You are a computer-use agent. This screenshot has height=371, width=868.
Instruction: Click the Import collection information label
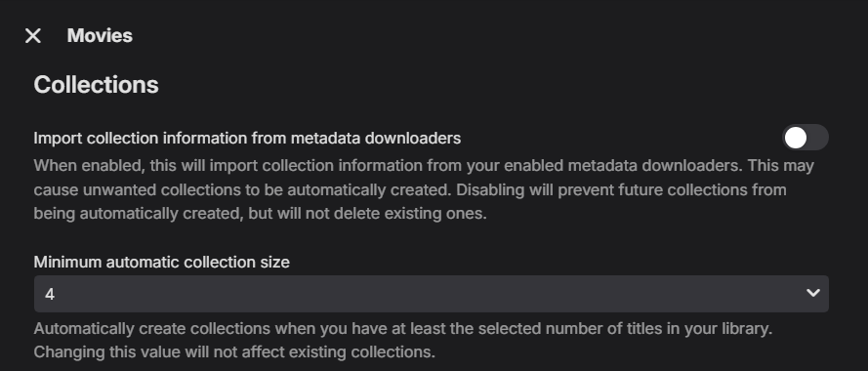click(x=247, y=138)
